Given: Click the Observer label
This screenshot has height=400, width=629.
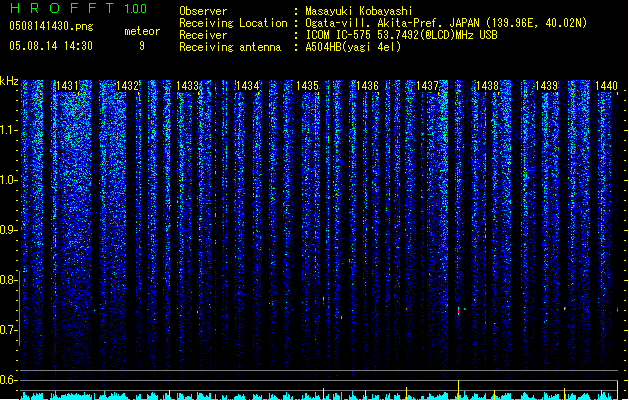Looking at the screenshot, I should (203, 11).
